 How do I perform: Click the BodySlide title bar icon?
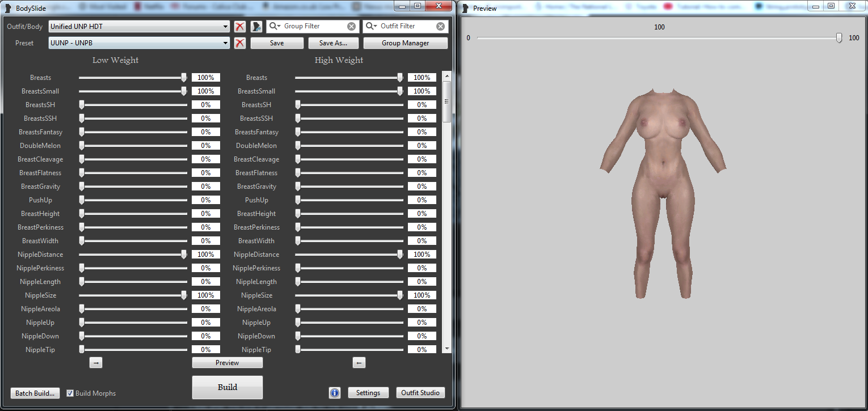point(8,8)
